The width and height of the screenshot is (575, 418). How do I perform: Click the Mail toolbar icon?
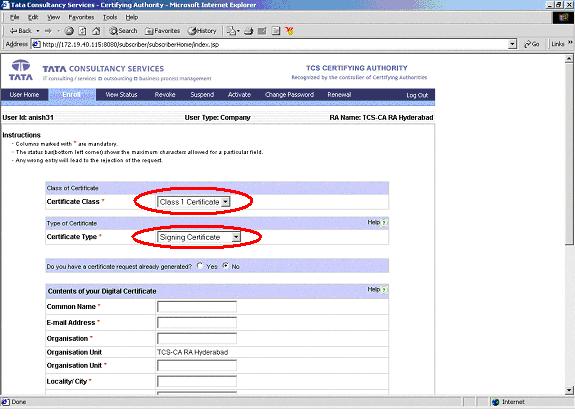231,31
